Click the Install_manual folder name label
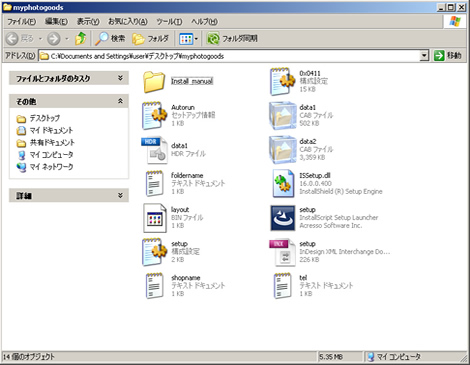This screenshot has width=470, height=365. point(192,81)
